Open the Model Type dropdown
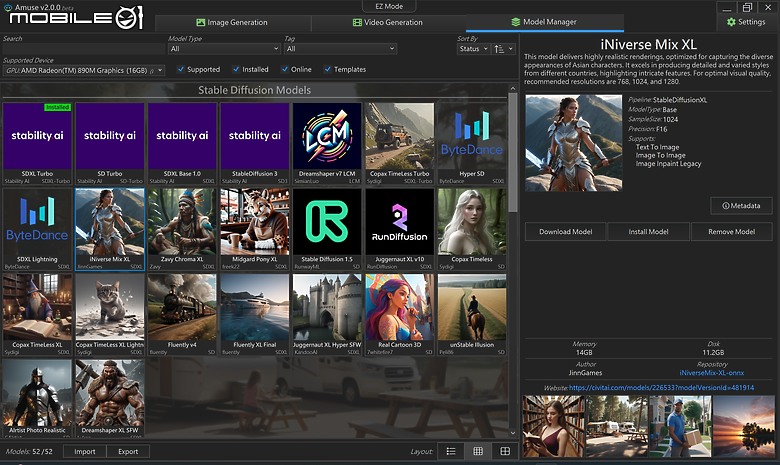The height and width of the screenshot is (465, 780). coord(224,49)
